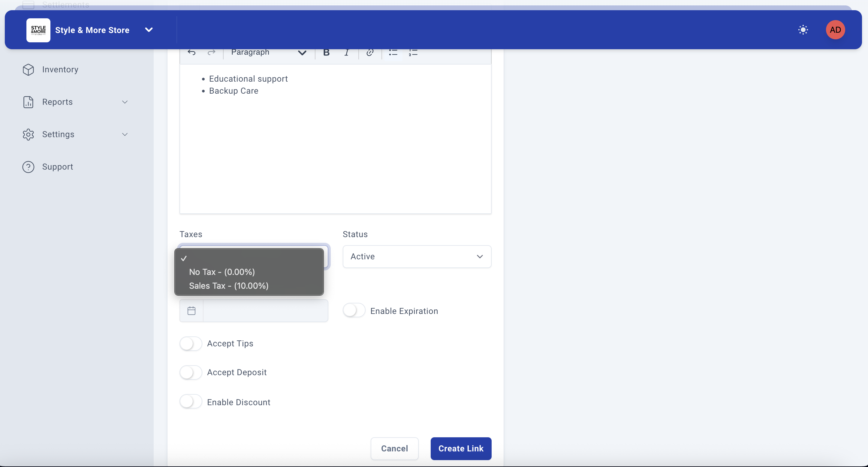Click the Cancel button
The height and width of the screenshot is (467, 868).
click(394, 448)
